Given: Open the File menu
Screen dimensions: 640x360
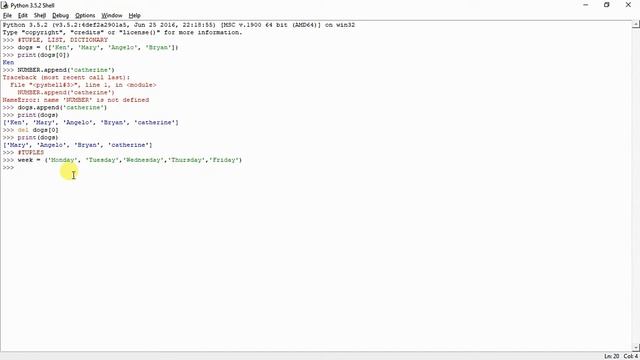Looking at the screenshot, I should point(7,16).
